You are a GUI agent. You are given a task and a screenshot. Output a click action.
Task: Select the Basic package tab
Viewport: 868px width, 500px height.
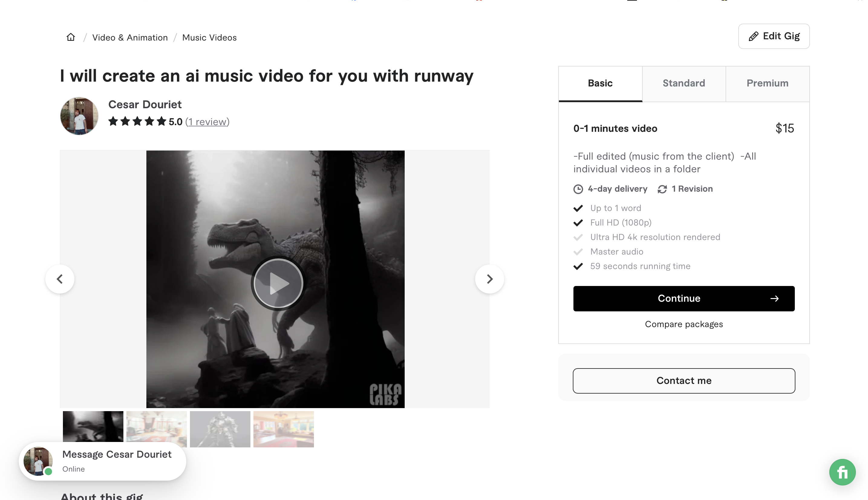pos(600,83)
